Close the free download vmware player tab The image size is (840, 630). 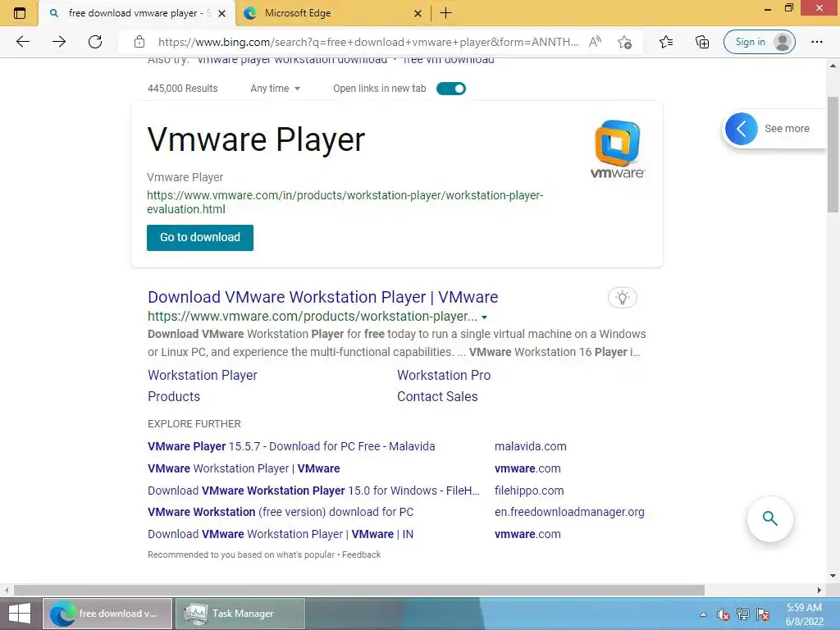pyautogui.click(x=221, y=13)
